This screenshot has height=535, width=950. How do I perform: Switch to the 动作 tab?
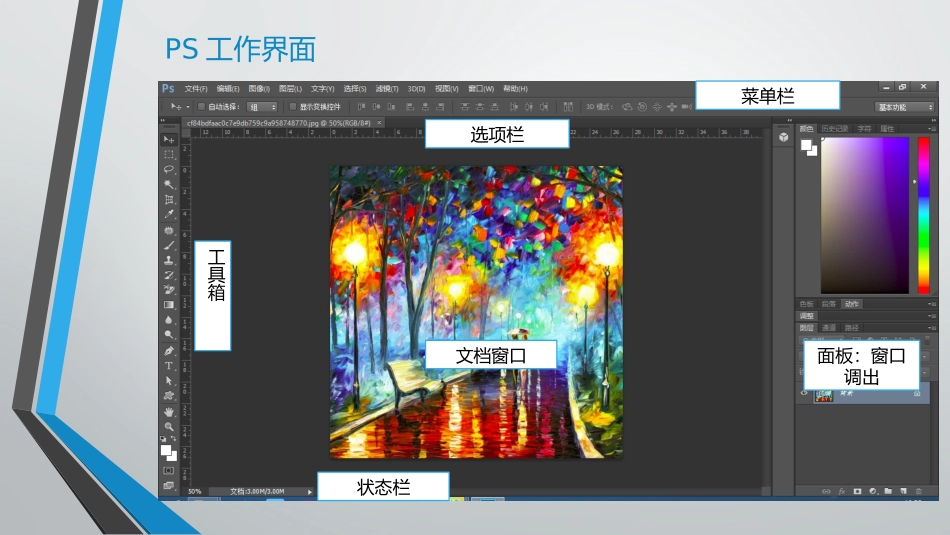coord(851,304)
